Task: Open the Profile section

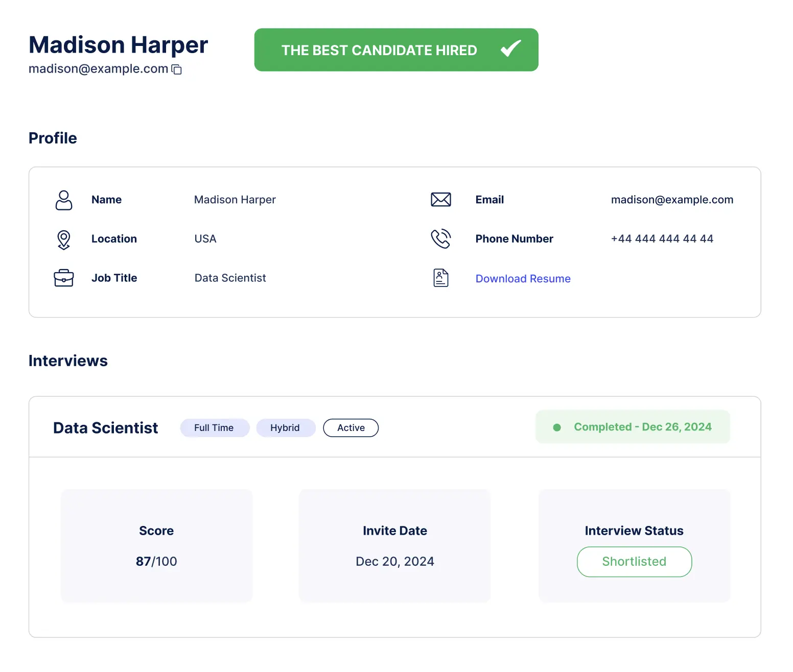Action: click(53, 138)
